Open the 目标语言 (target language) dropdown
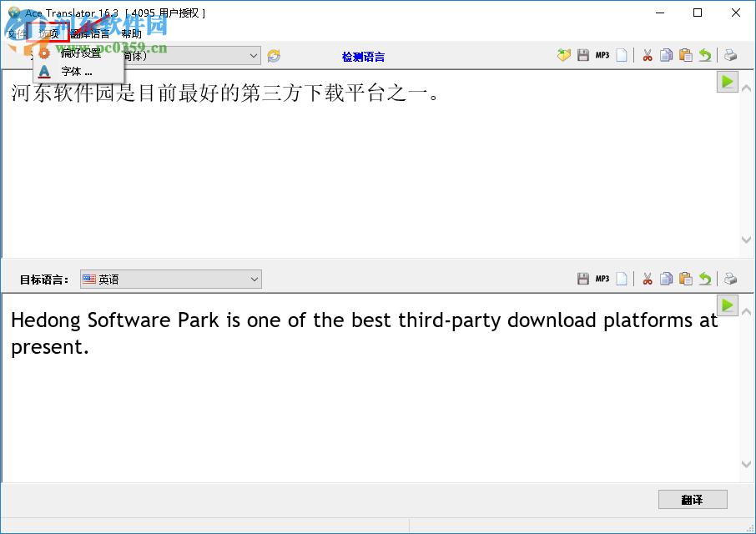The height and width of the screenshot is (534, 756). pyautogui.click(x=253, y=279)
